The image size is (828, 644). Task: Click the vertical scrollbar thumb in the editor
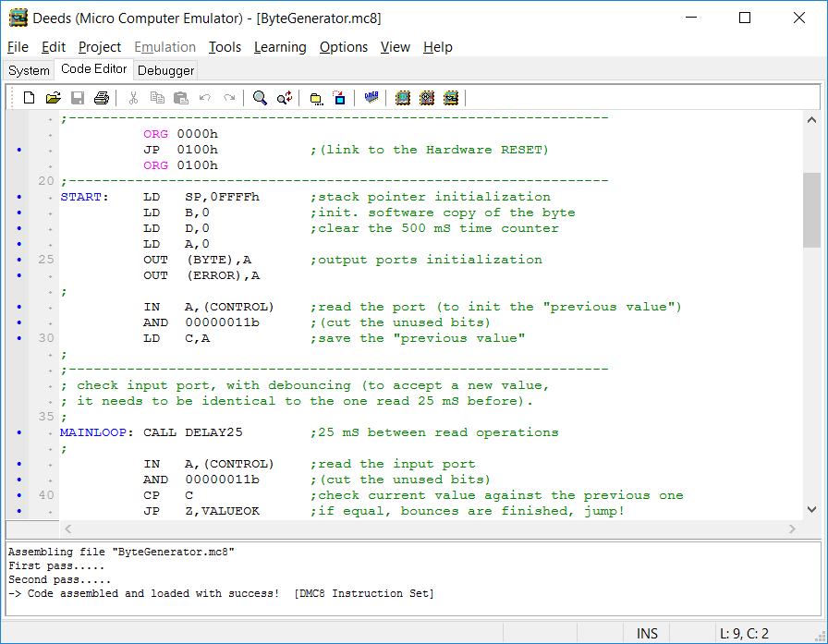[811, 210]
